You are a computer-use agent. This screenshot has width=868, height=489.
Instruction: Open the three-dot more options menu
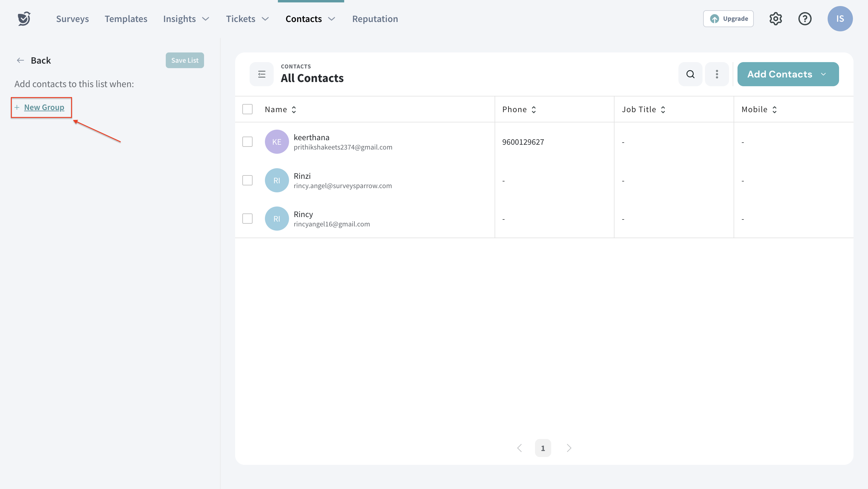(x=717, y=74)
